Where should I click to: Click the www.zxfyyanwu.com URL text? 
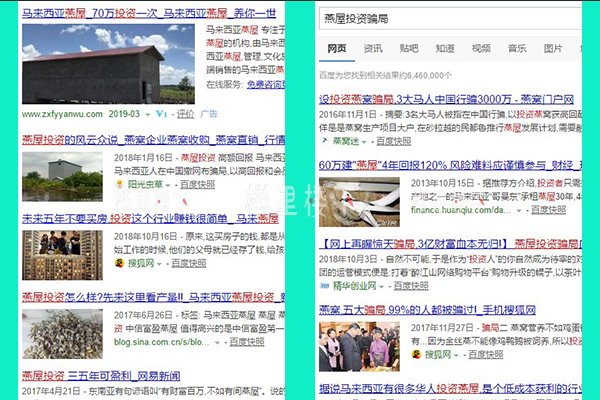[x=62, y=114]
